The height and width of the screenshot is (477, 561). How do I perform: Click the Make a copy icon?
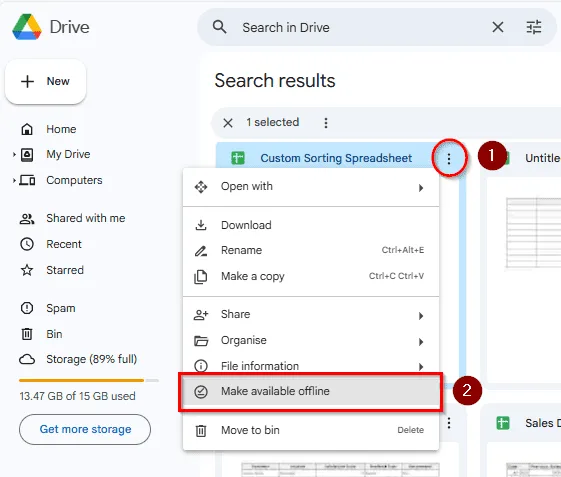[x=201, y=277]
